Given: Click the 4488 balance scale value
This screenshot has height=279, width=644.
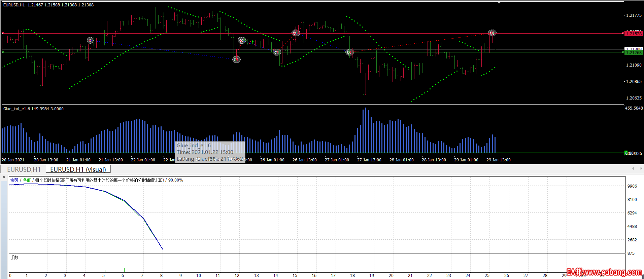Looking at the screenshot, I should coord(632,227).
